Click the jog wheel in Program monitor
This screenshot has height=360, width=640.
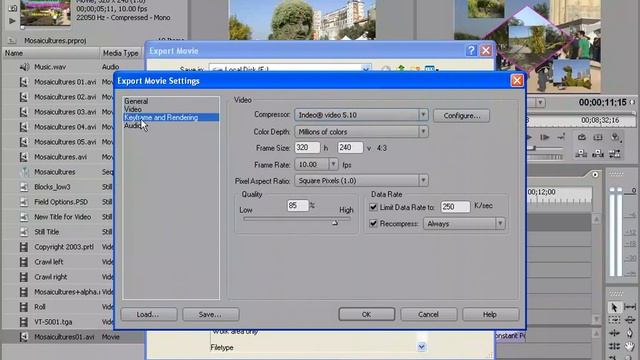(x=545, y=157)
